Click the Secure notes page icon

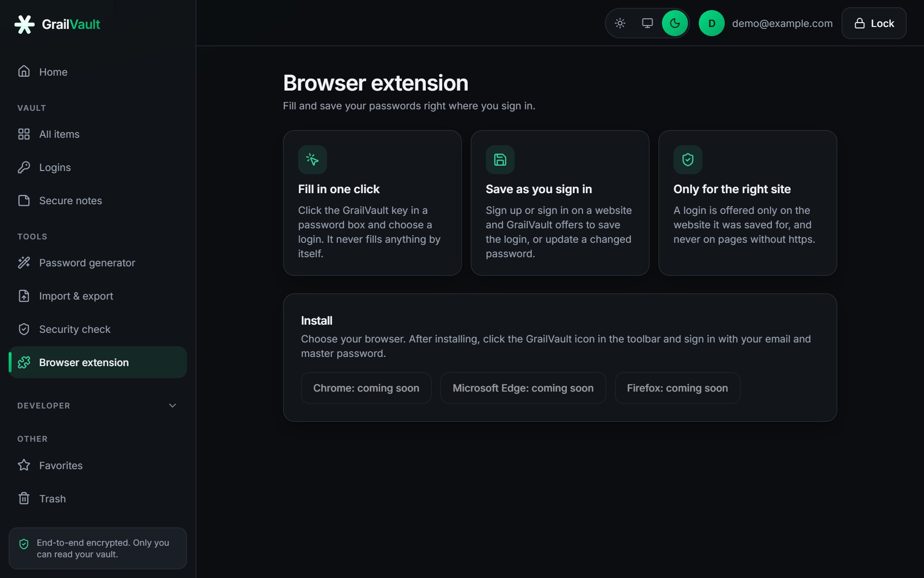(x=24, y=200)
